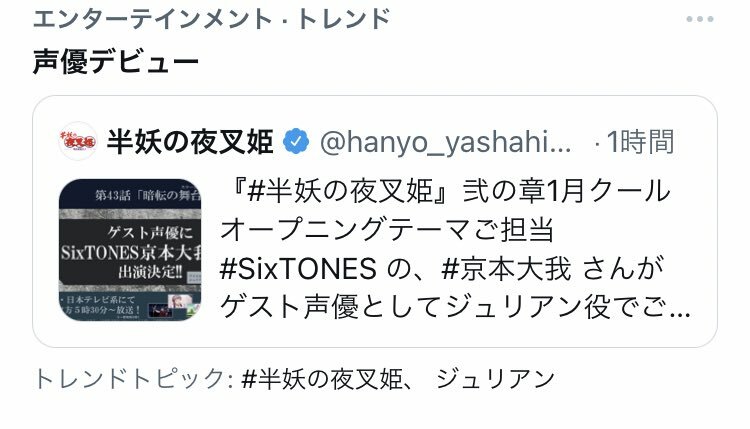The image size is (750, 429).
Task: Open the @hanyo_yashahi... handle link
Action: (x=445, y=142)
